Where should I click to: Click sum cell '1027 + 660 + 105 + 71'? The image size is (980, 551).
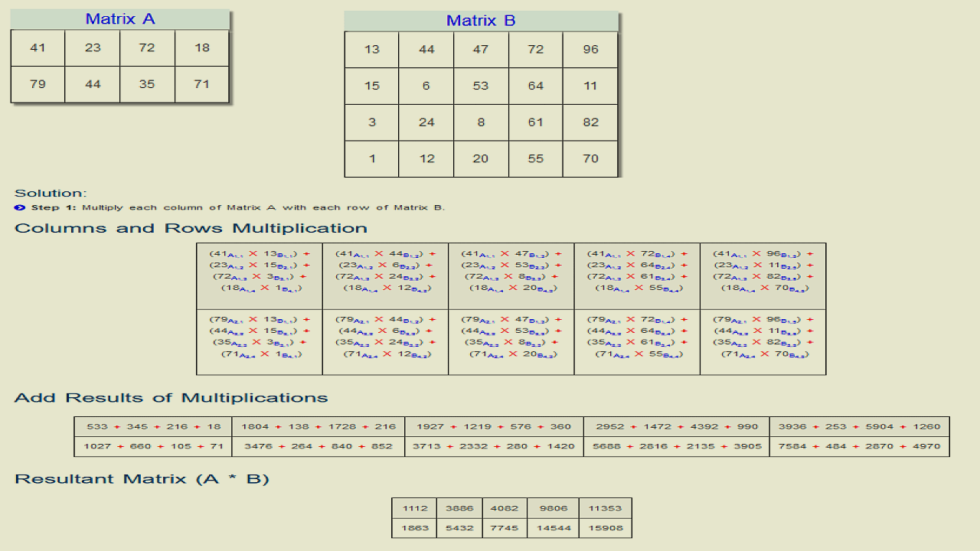point(153,446)
